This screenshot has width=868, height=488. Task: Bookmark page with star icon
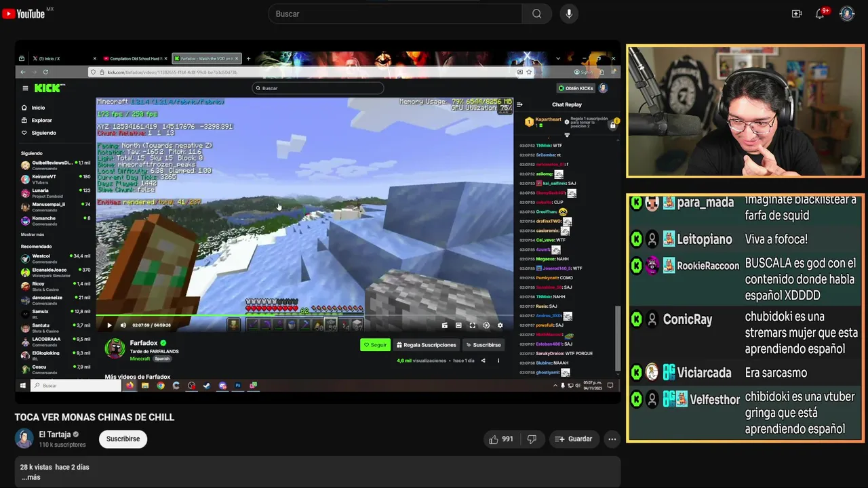click(529, 72)
